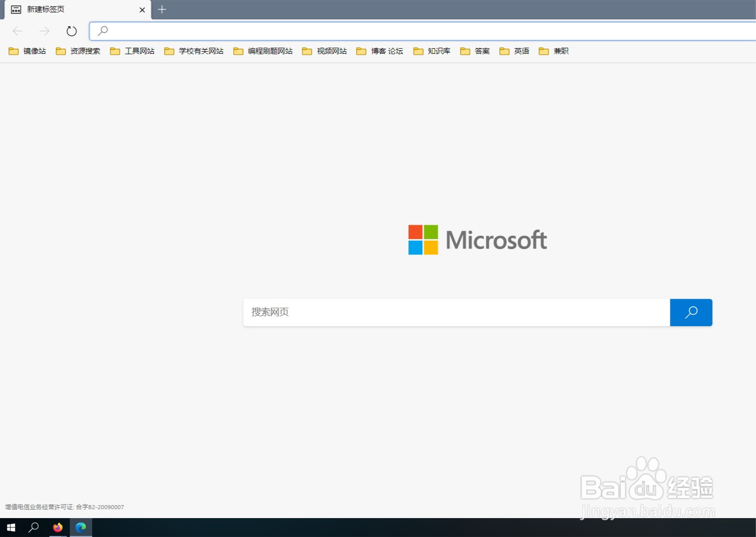Open a new tab with plus icon
This screenshot has height=537, width=756.
(162, 9)
